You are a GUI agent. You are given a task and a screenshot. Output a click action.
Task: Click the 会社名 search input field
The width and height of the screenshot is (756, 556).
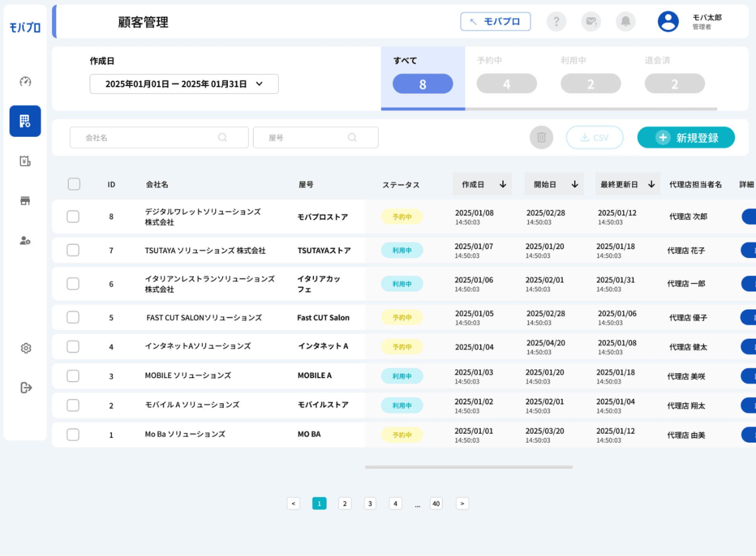coord(159,138)
